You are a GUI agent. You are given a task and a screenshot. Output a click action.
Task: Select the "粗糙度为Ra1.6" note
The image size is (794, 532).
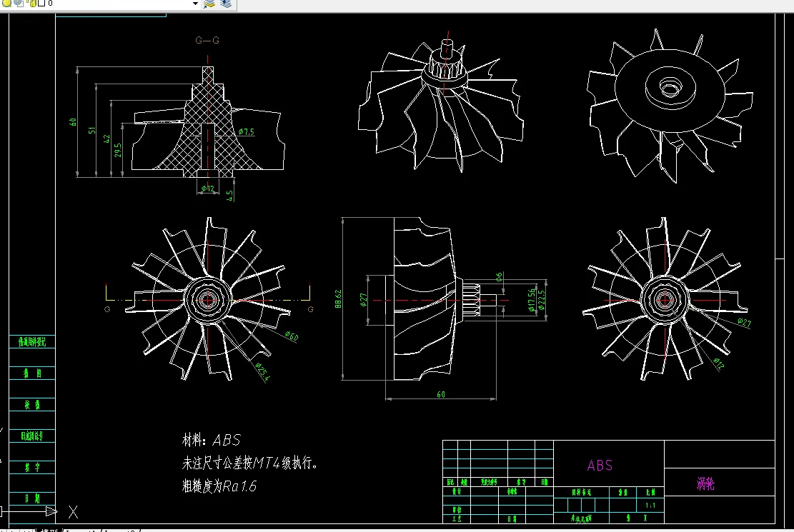(x=219, y=486)
